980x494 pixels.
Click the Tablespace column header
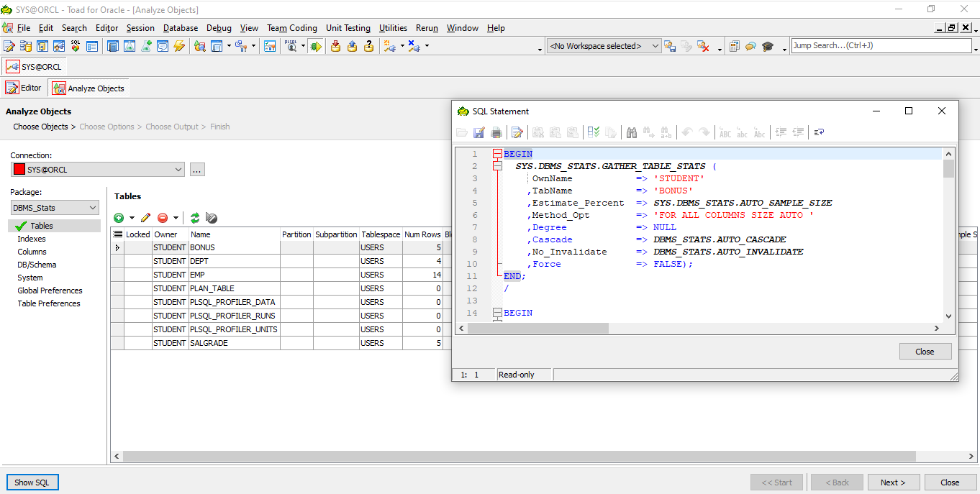(381, 234)
